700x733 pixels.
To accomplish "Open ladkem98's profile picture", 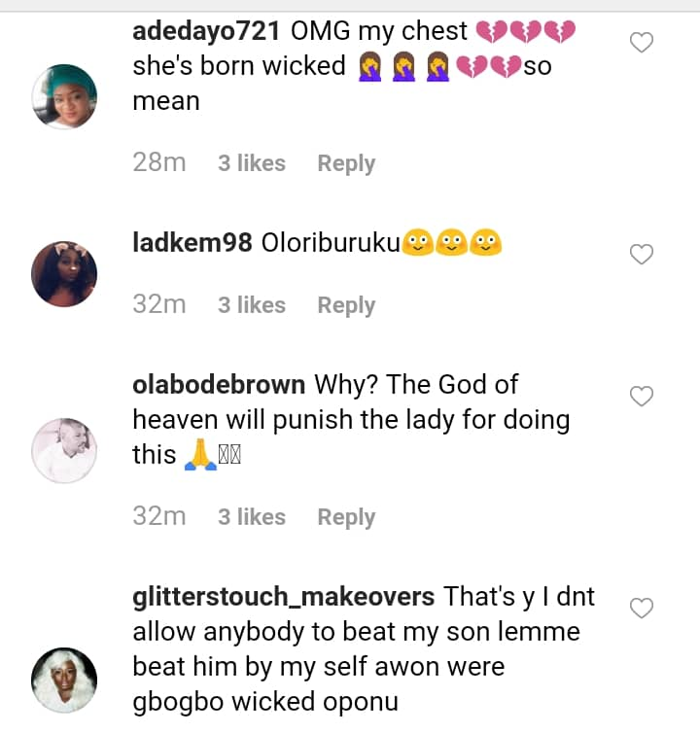I will pyautogui.click(x=64, y=273).
